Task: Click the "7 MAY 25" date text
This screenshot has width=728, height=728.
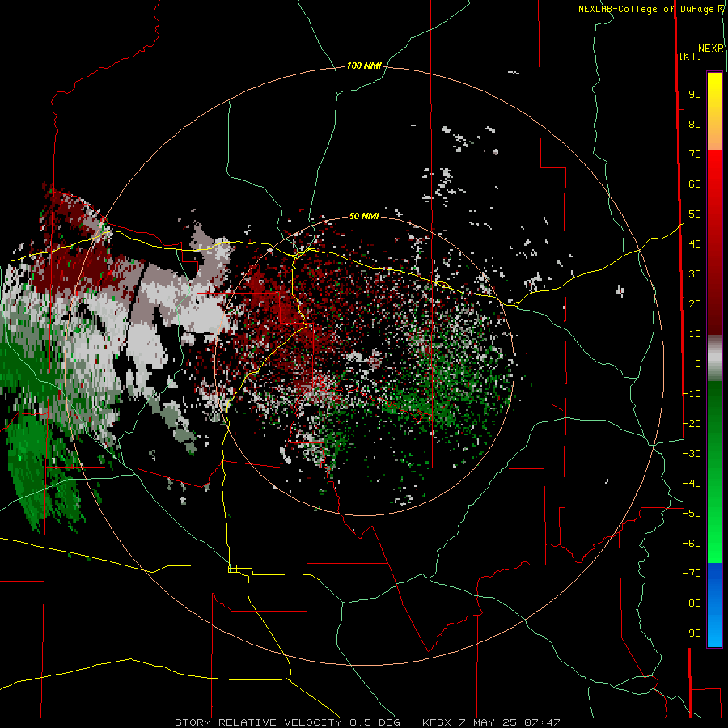Action: tap(489, 722)
